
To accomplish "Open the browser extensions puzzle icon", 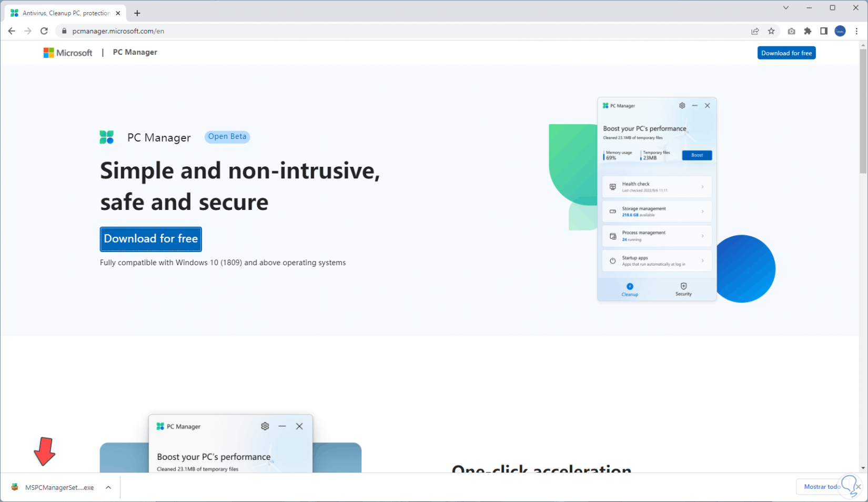I will tap(808, 31).
